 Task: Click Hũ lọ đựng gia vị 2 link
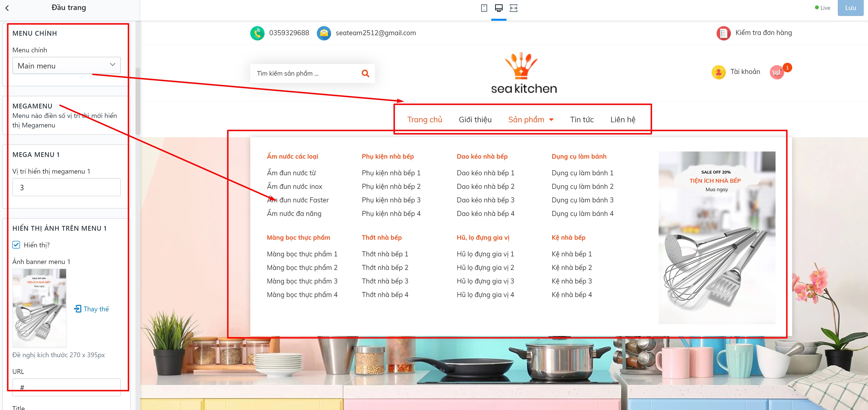[486, 268]
